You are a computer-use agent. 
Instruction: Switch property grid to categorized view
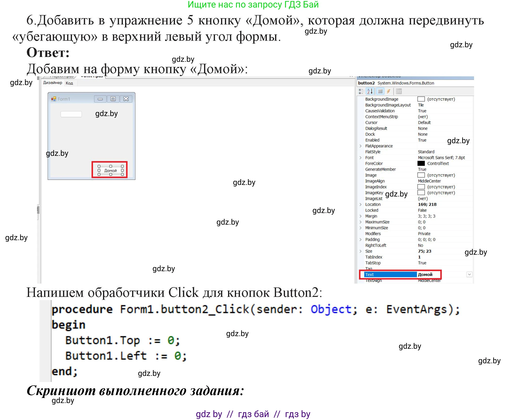coord(361,91)
